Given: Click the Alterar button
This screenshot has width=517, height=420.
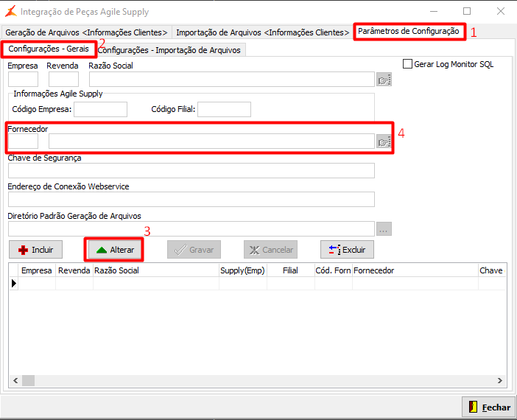Looking at the screenshot, I should pyautogui.click(x=114, y=250).
